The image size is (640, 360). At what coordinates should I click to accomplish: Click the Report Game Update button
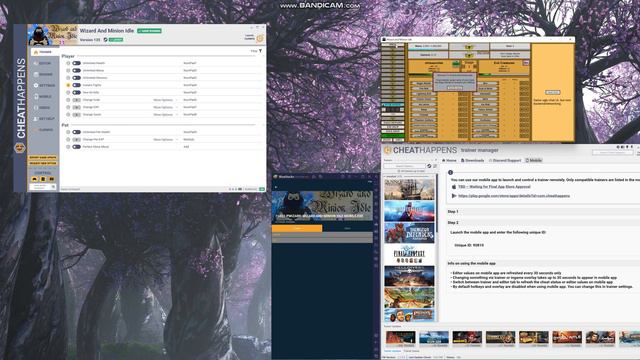42,158
